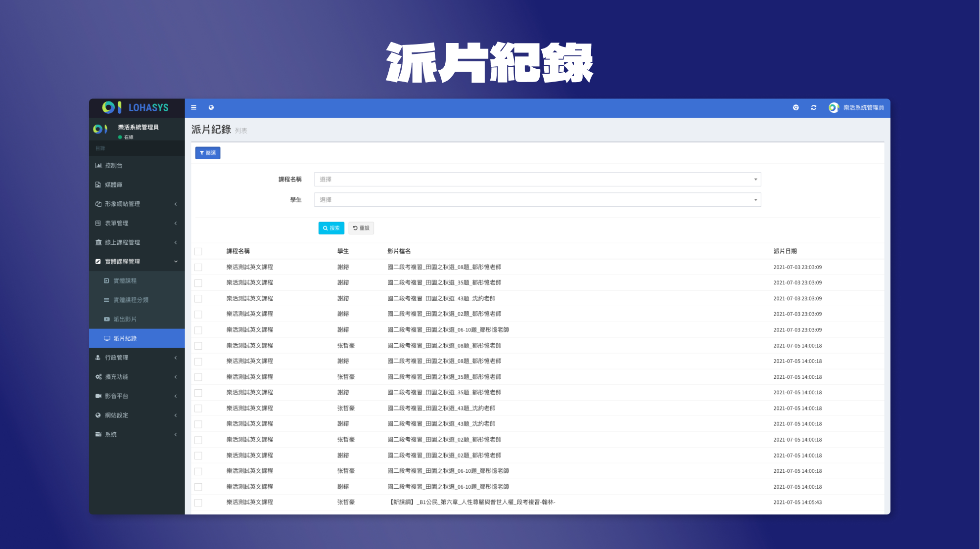Open the 系統 menu label
This screenshot has width=980, height=549.
pyautogui.click(x=111, y=435)
